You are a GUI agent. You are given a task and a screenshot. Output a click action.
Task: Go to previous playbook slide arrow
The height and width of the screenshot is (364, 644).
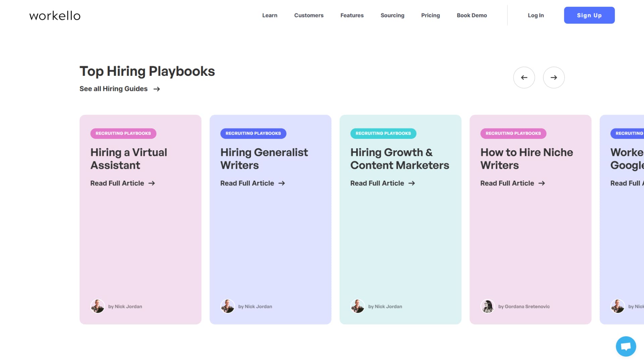coord(524,77)
